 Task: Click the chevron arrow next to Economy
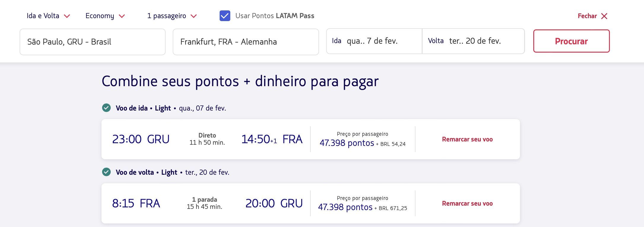click(x=122, y=16)
